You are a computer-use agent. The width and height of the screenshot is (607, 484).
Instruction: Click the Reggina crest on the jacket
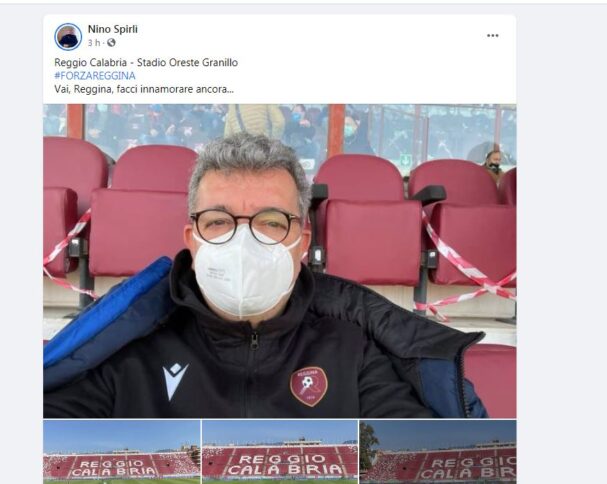[x=309, y=386]
